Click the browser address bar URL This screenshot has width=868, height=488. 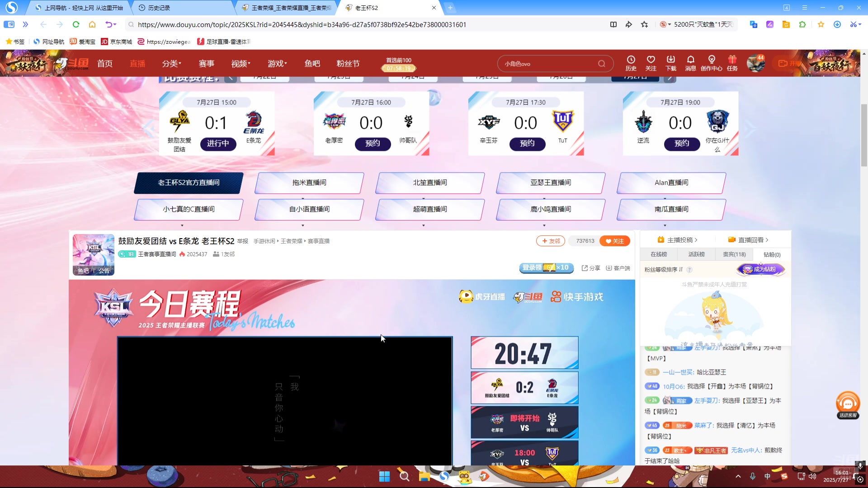(x=302, y=24)
